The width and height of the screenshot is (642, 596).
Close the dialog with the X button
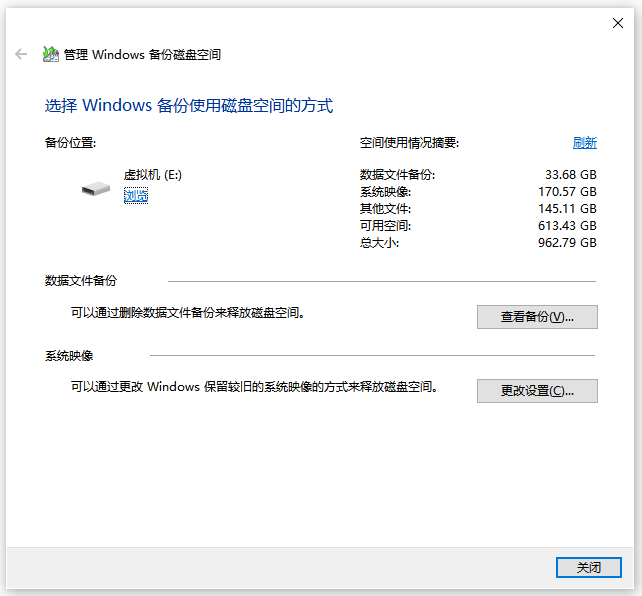tap(617, 23)
